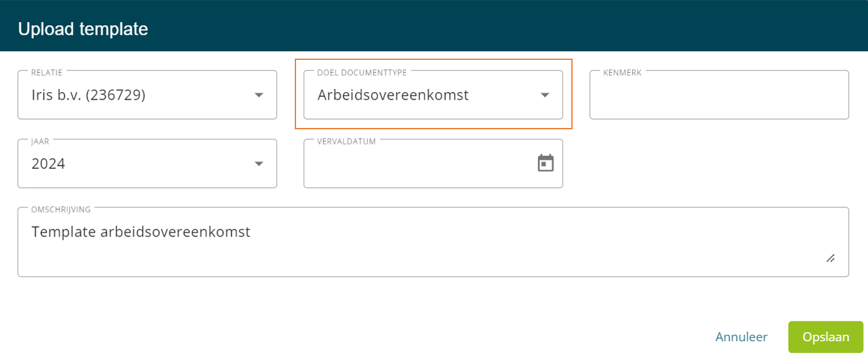Click the 'Upload template' dialog title

pos(83,29)
